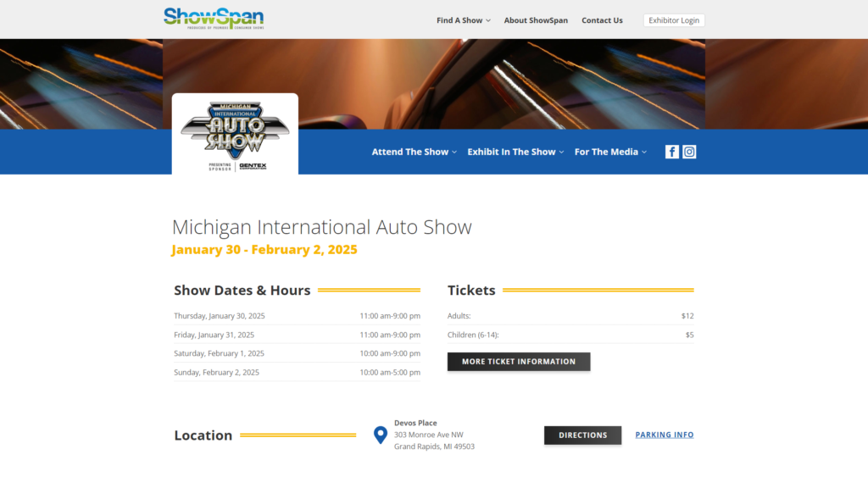Open the Instagram page icon
Screen dimensions: 868x488
pos(689,152)
